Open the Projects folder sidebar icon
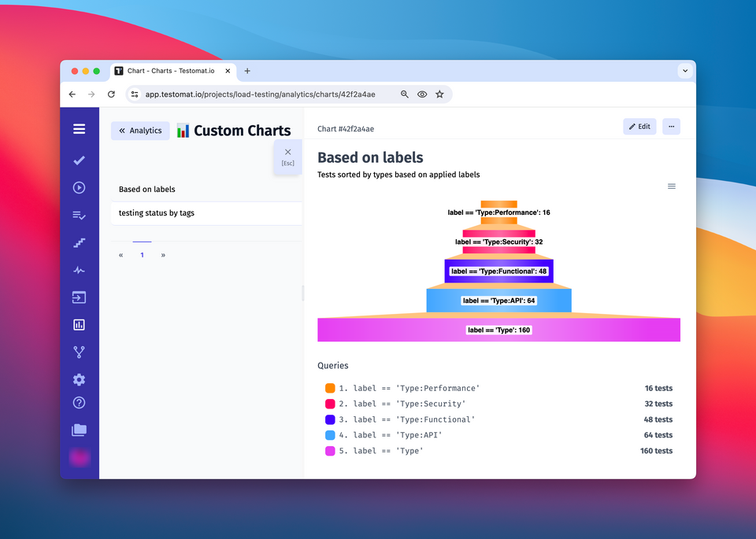Viewport: 756px width, 539px height. (79, 430)
